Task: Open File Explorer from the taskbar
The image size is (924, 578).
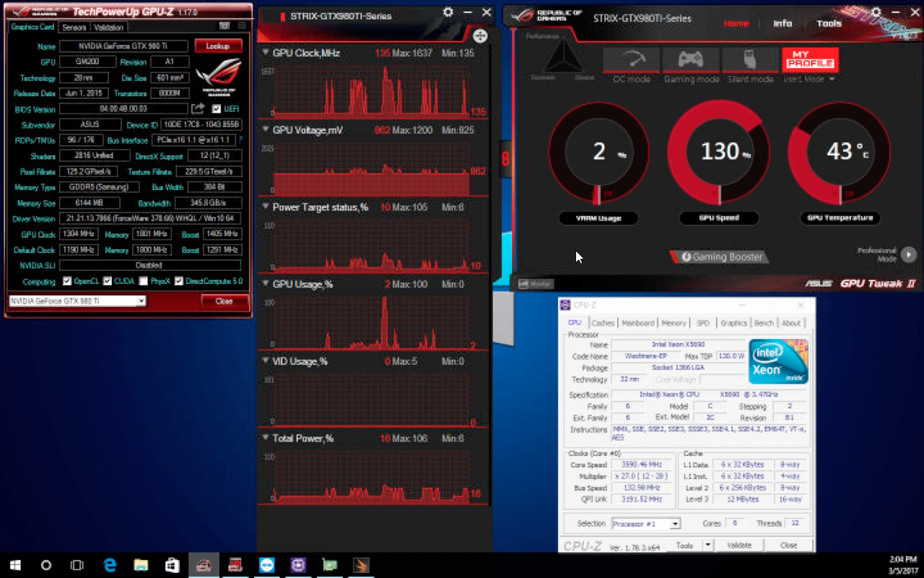Action: tap(141, 565)
